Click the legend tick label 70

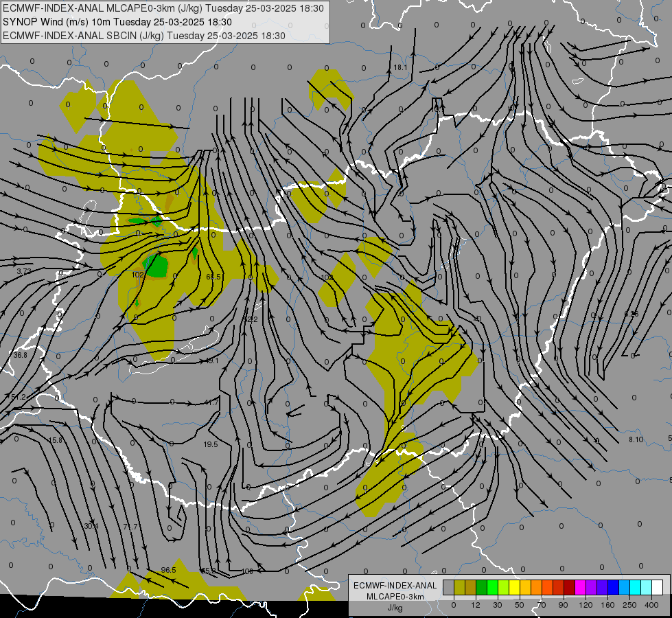click(x=542, y=605)
